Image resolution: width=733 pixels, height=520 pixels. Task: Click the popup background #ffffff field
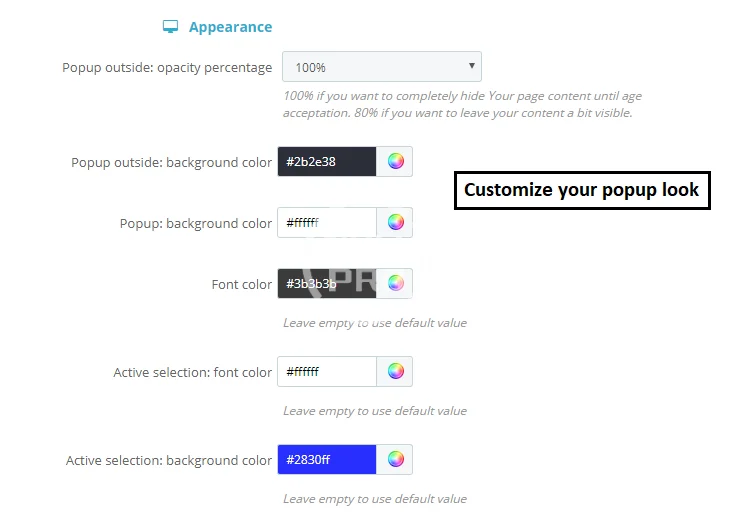[327, 223]
